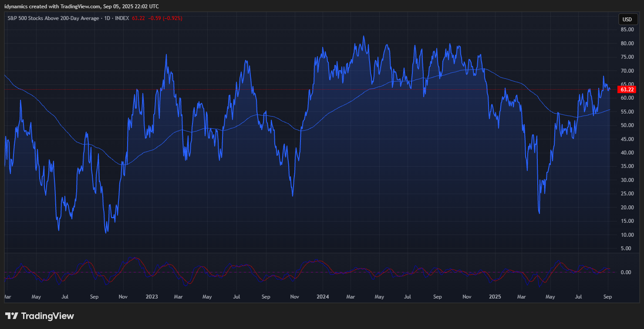Viewport: 644px width, 329px height.
Task: Click the −0.59 (−0.92%) change value
Action: (x=165, y=18)
